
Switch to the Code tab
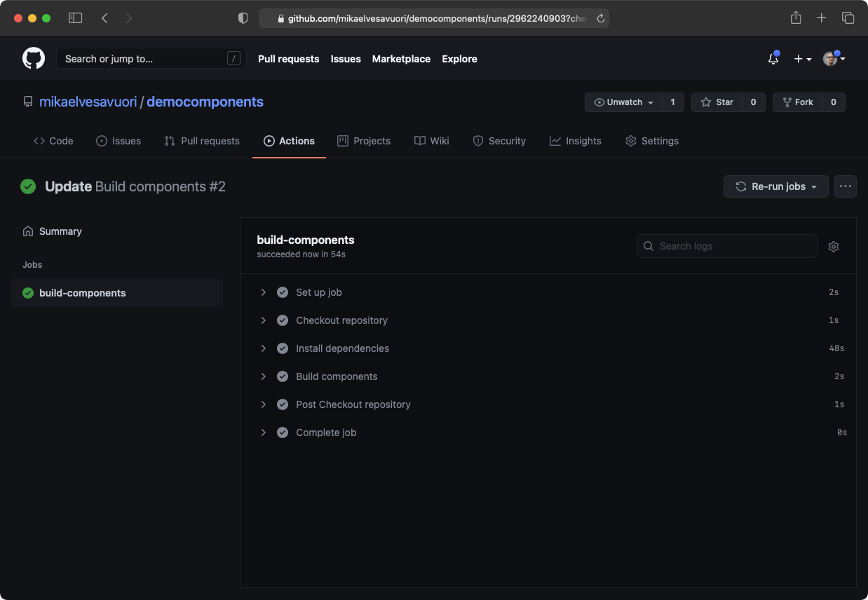coord(53,141)
